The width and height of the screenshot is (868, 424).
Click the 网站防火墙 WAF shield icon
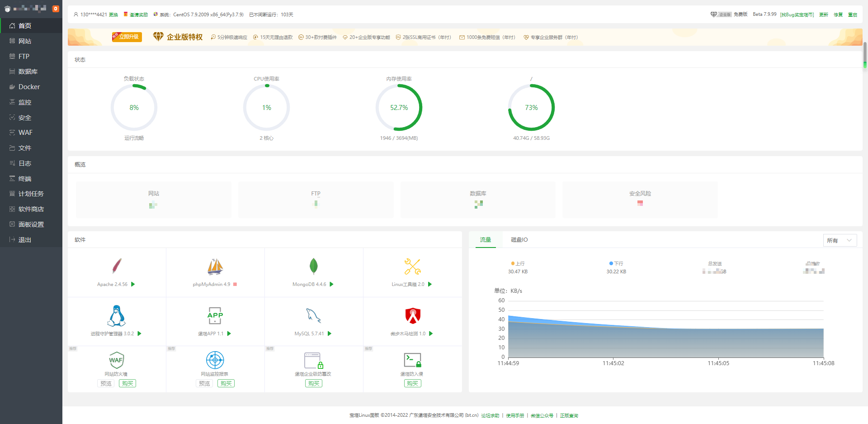116,360
